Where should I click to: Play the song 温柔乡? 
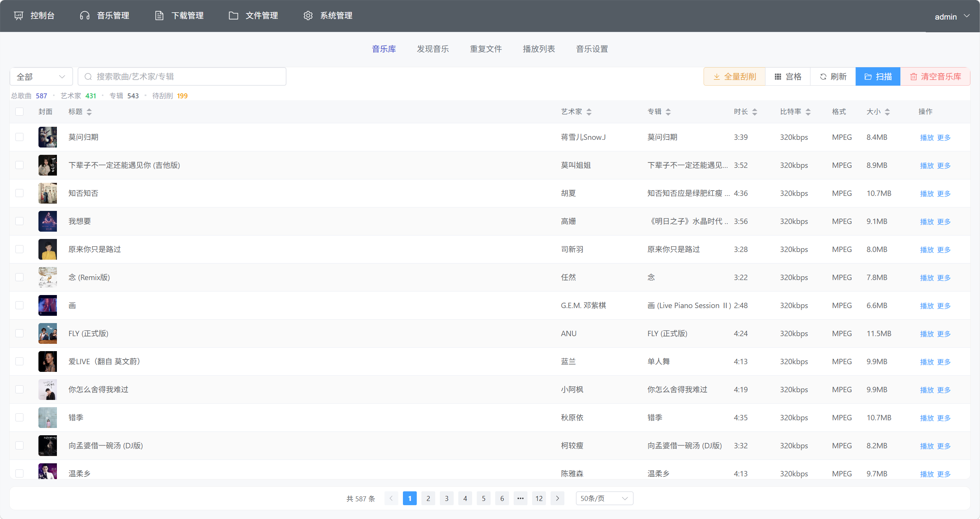pyautogui.click(x=927, y=474)
